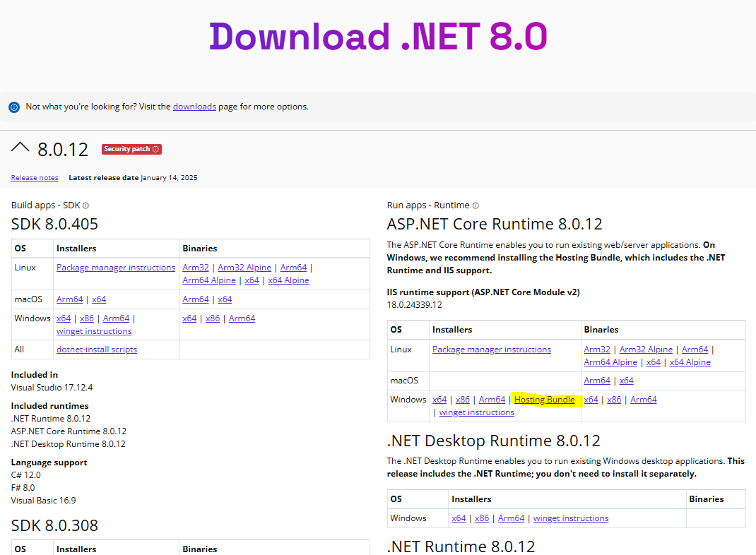The height and width of the screenshot is (555, 756).
Task: Download x64 Alpine binaries for ASP.NET Core Runtime
Action: (x=690, y=362)
